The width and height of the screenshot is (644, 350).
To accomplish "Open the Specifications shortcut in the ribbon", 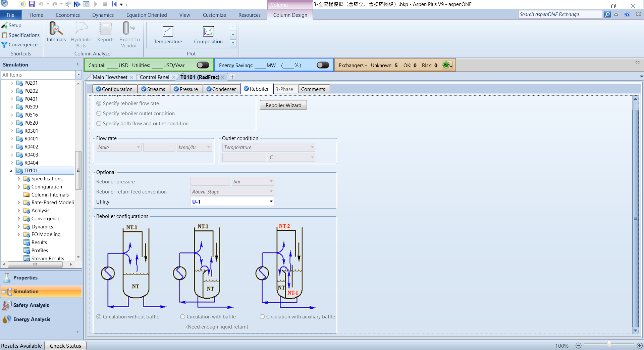I will [21, 35].
